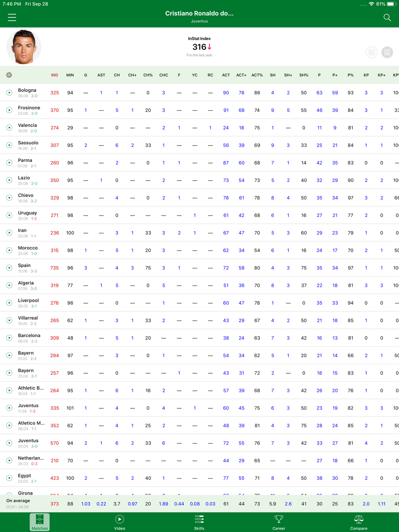This screenshot has width=399, height=532.
Task: Play video for Algeria match
Action: click(x=9, y=286)
